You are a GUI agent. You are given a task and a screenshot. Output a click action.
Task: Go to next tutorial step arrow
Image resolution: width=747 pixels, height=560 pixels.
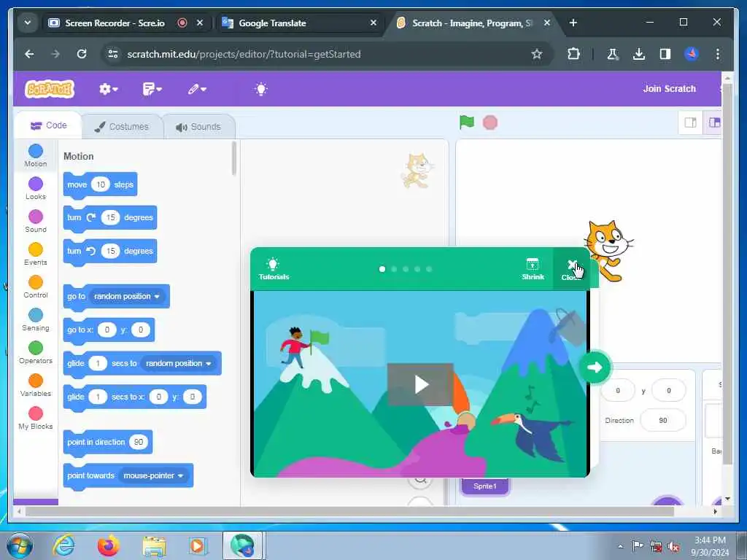tap(595, 367)
